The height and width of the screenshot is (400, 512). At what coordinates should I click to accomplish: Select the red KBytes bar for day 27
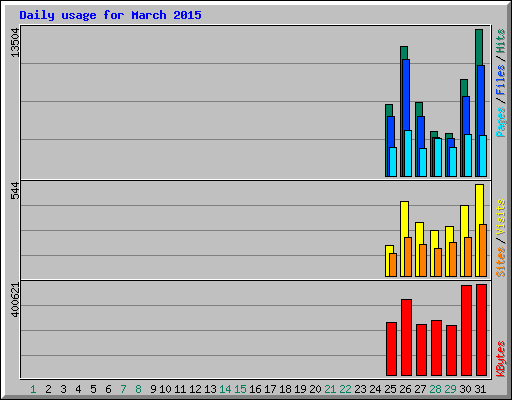[421, 350]
